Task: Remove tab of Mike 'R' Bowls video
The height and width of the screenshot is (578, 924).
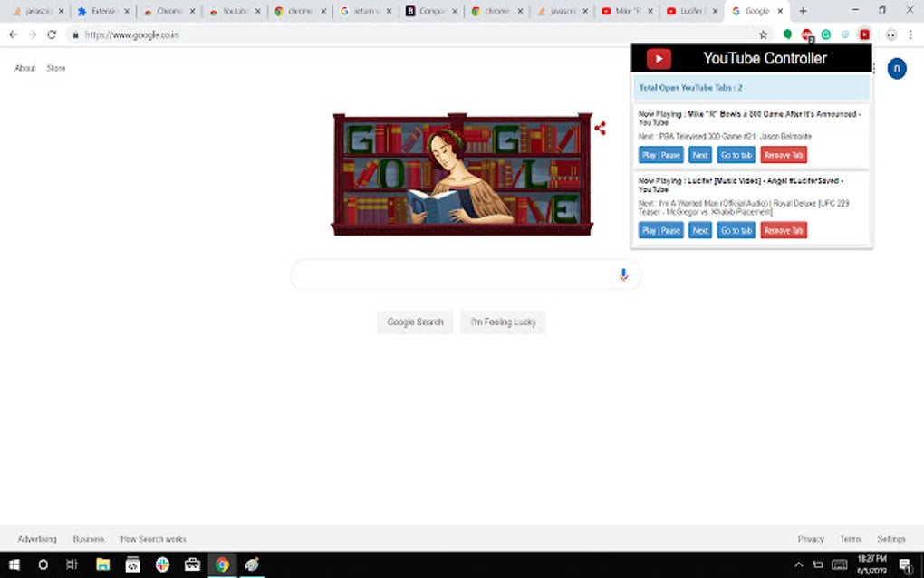Action: click(x=784, y=155)
